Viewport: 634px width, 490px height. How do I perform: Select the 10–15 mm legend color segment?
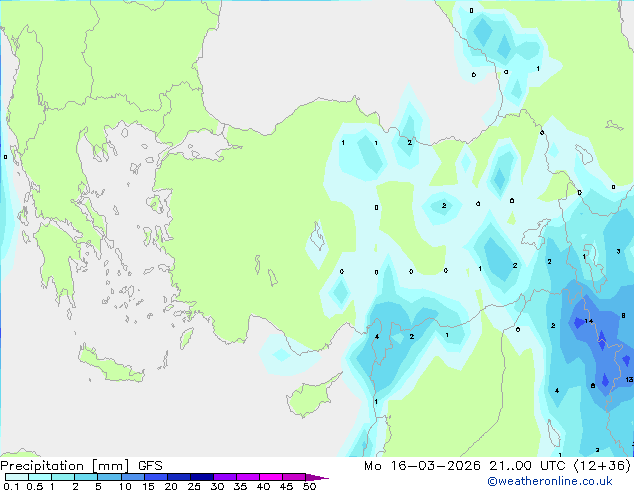(x=133, y=477)
